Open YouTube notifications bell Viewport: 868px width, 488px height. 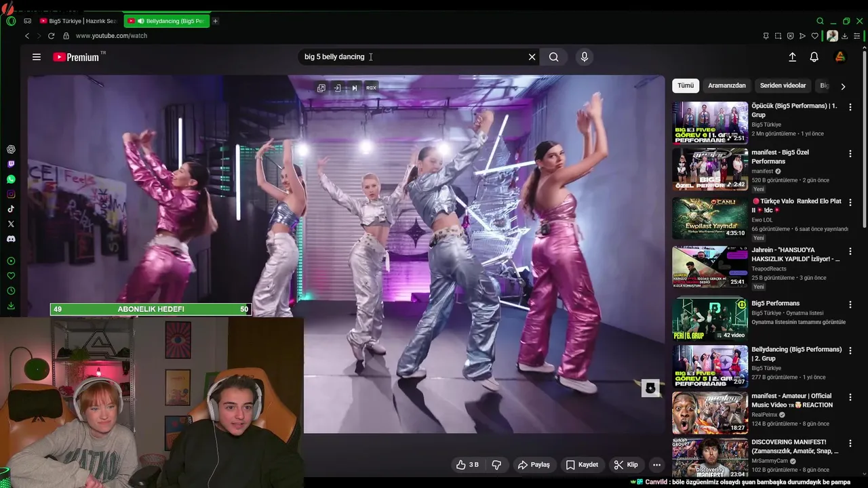pyautogui.click(x=814, y=57)
